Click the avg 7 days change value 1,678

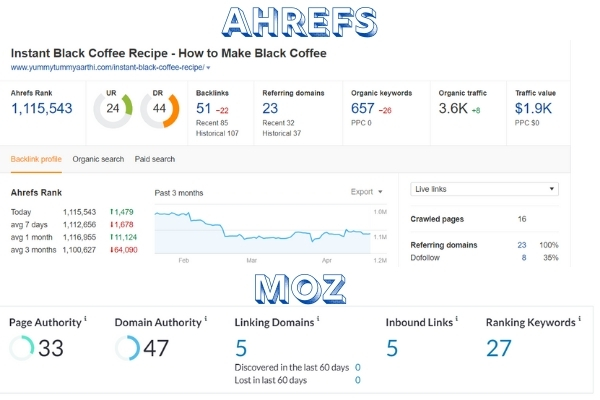click(x=122, y=224)
